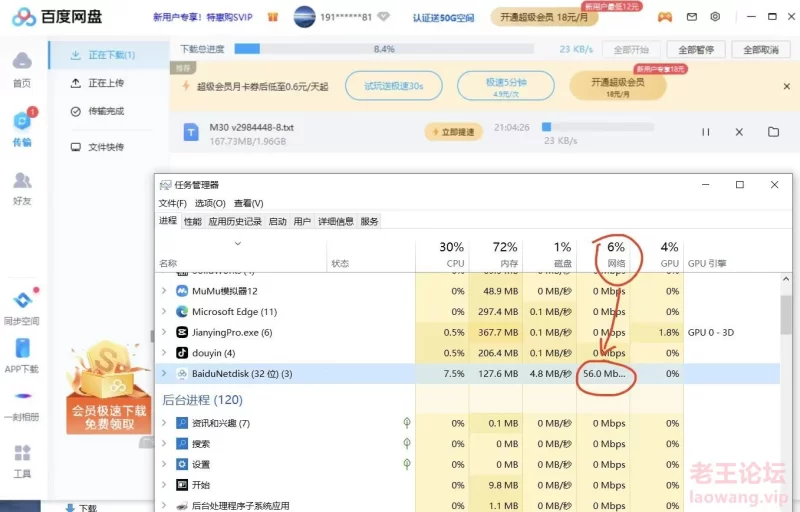Switch to the 应用历史记录 tab
This screenshot has width=800, height=512.
(x=235, y=221)
